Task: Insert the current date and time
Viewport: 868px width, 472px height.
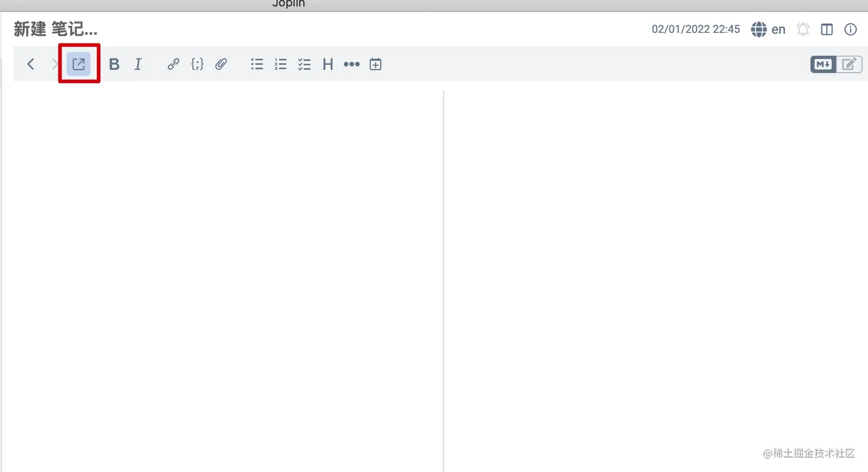Action: click(x=375, y=64)
